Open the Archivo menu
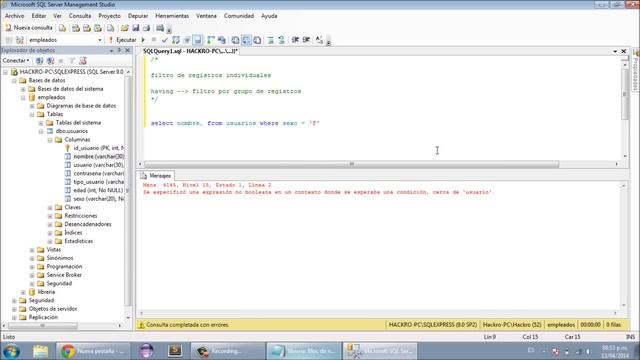Viewport: 640px width, 360px height. (x=14, y=16)
